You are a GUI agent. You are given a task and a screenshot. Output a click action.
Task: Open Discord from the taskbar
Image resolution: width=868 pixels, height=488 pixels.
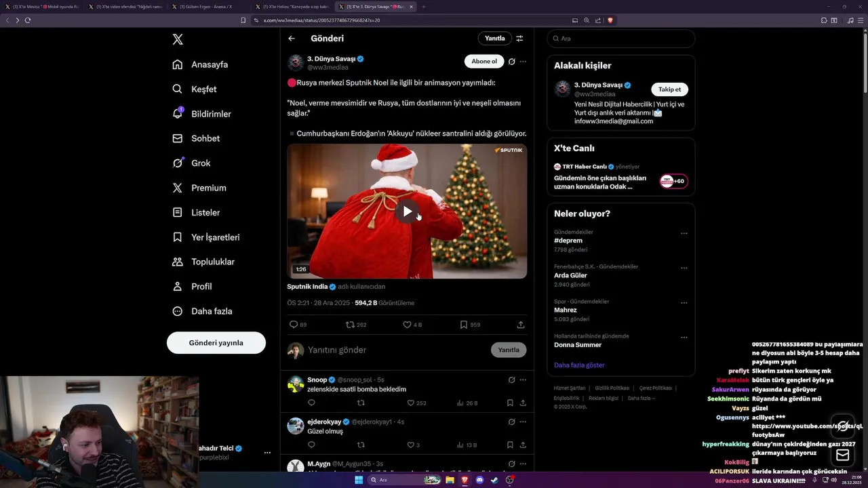(x=479, y=480)
